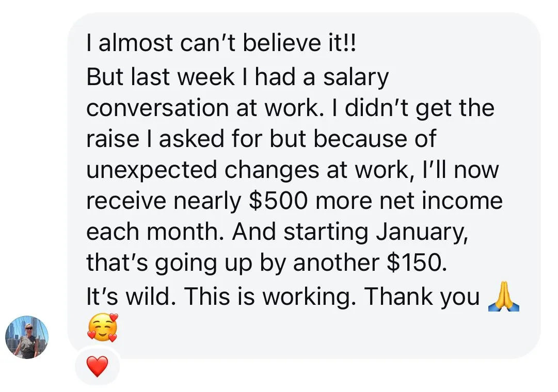Open the sender's profile picture
The height and width of the screenshot is (392, 558).
pos(27,337)
